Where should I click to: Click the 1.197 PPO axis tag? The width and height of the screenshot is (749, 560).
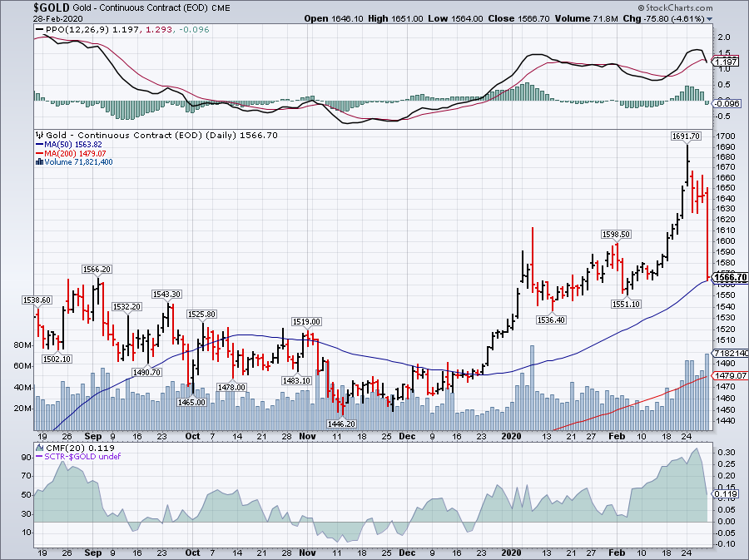726,62
